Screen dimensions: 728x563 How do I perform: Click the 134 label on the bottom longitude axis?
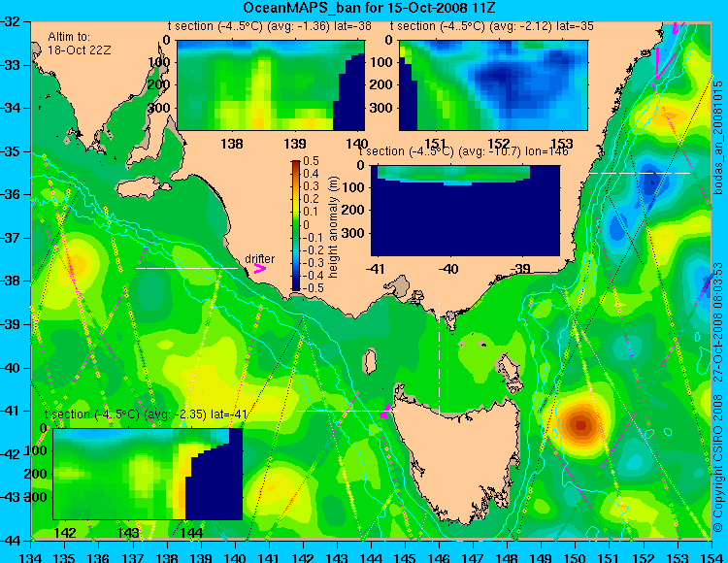tap(31, 557)
